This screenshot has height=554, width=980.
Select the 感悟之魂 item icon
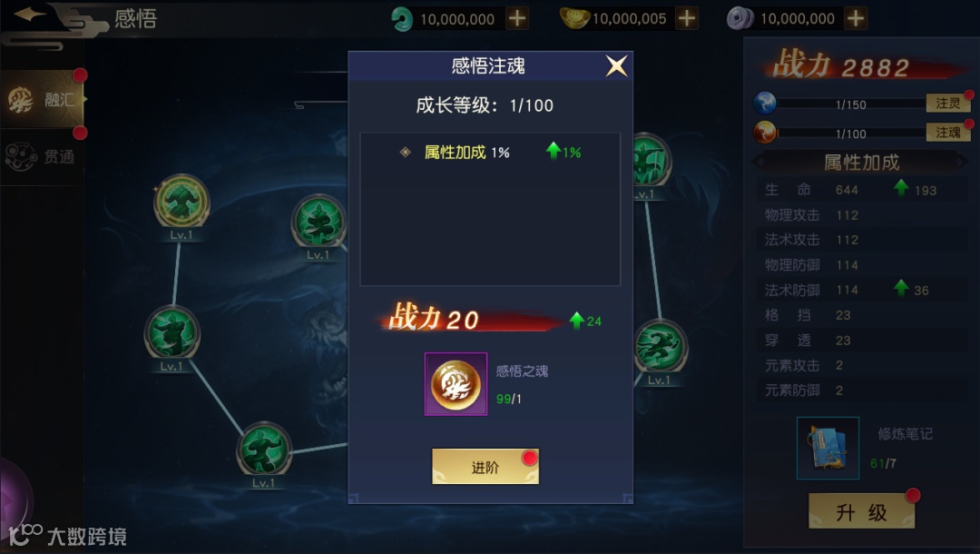click(x=456, y=384)
